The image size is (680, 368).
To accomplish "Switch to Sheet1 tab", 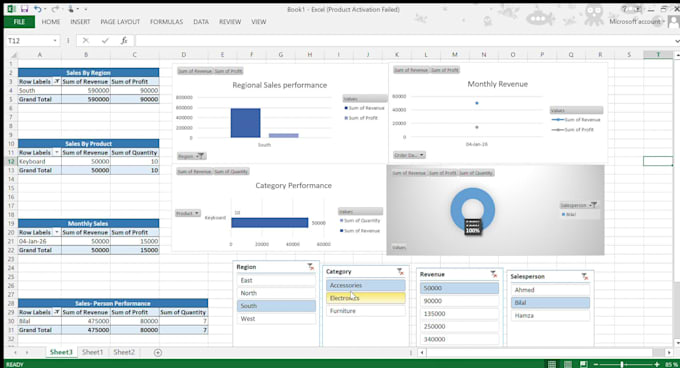I will point(92,352).
